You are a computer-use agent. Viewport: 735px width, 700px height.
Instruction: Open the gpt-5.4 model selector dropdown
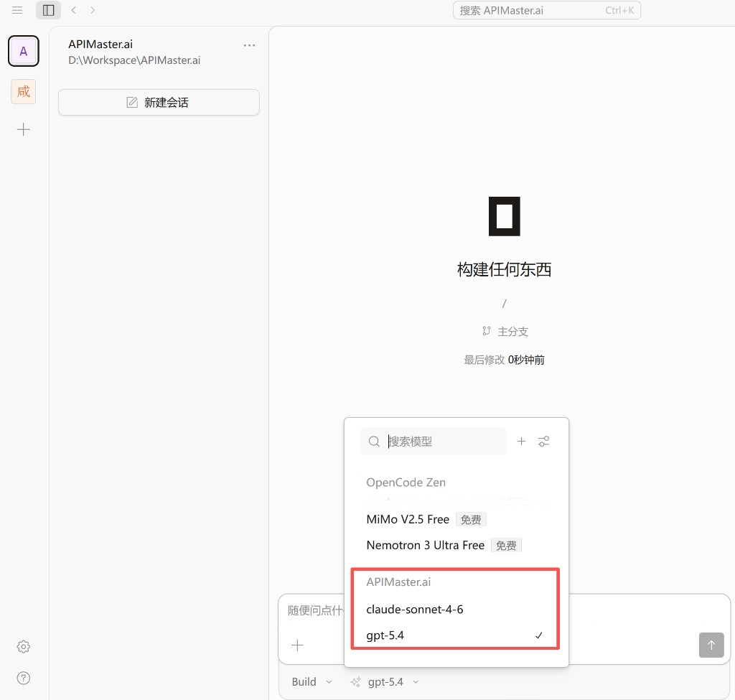point(385,682)
